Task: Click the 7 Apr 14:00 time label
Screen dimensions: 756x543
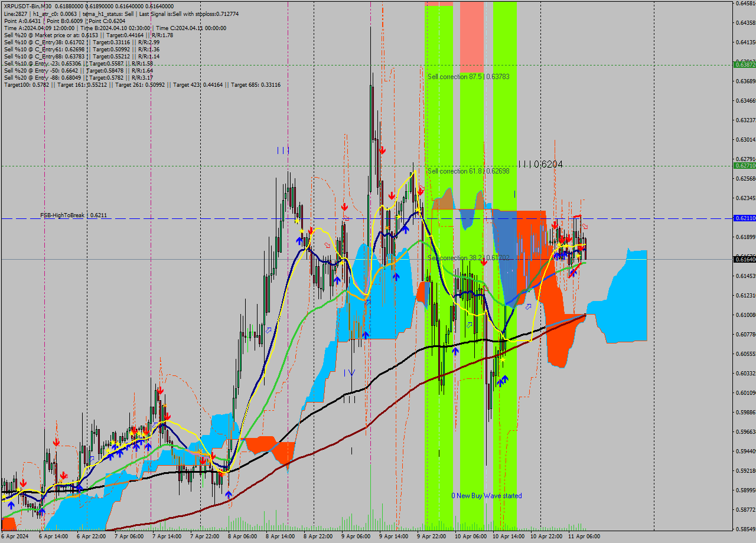Action: (x=166, y=537)
